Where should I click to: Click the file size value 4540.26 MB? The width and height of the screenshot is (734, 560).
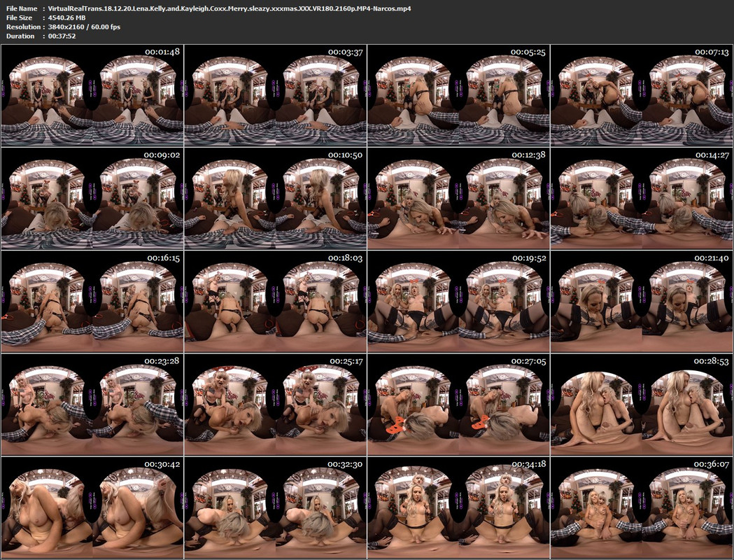pyautogui.click(x=67, y=17)
